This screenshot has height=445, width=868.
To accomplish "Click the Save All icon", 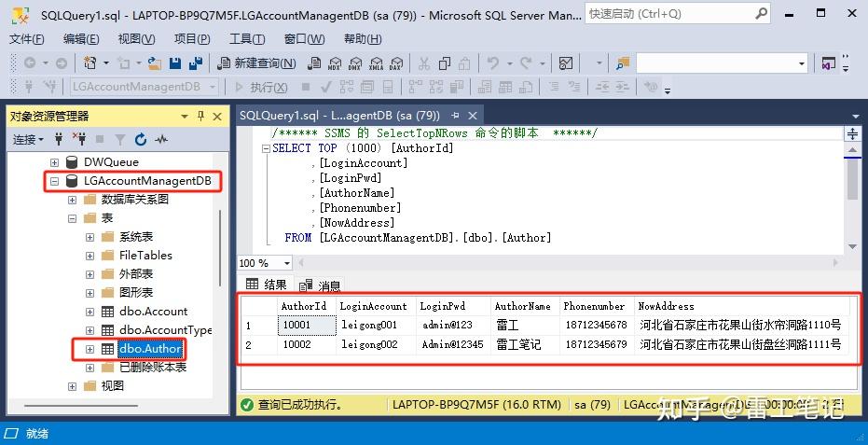I will pos(196,63).
